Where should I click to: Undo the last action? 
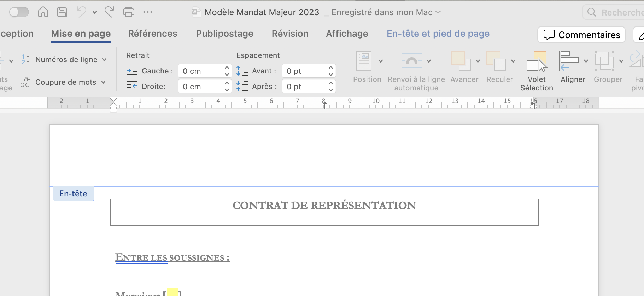coord(81,12)
